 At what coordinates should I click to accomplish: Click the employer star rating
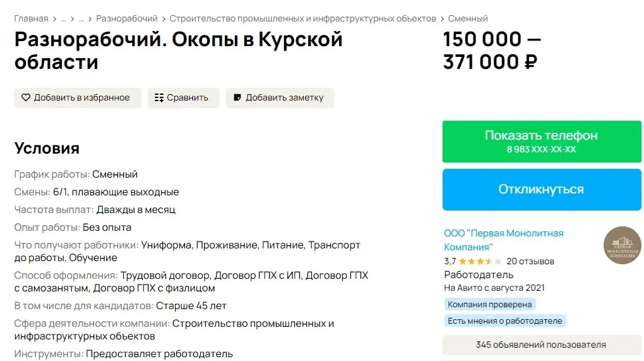click(480, 261)
